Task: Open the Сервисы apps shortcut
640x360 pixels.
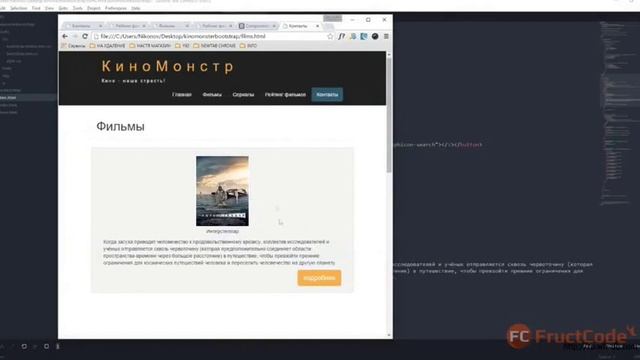Action: (x=73, y=46)
